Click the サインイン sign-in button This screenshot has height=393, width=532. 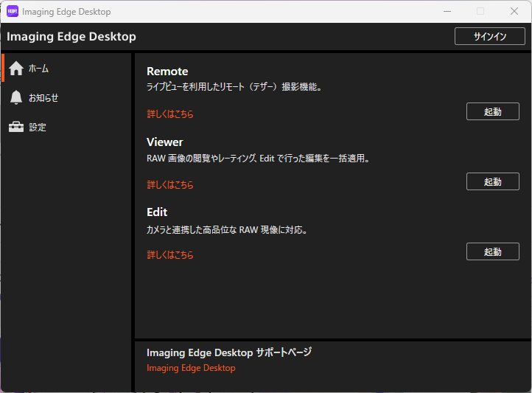[x=489, y=36]
